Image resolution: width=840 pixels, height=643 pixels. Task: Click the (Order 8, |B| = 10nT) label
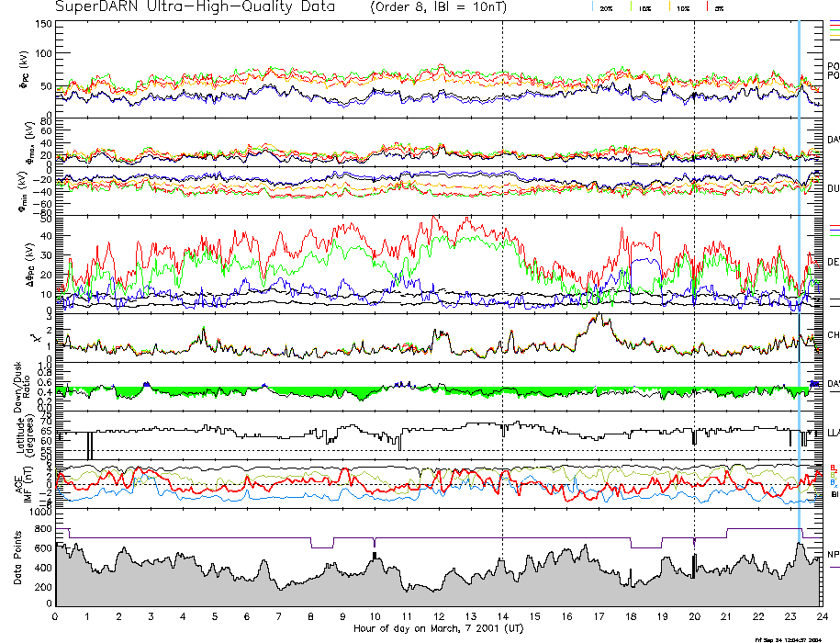pos(443,7)
